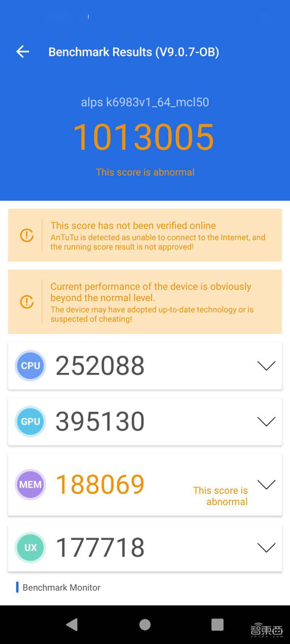Tap warning icon on unverified score notice
Image resolution: width=290 pixels, height=644 pixels.
tap(27, 235)
